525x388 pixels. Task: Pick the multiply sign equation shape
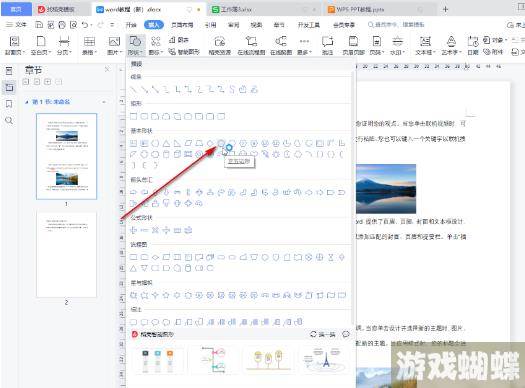155,230
